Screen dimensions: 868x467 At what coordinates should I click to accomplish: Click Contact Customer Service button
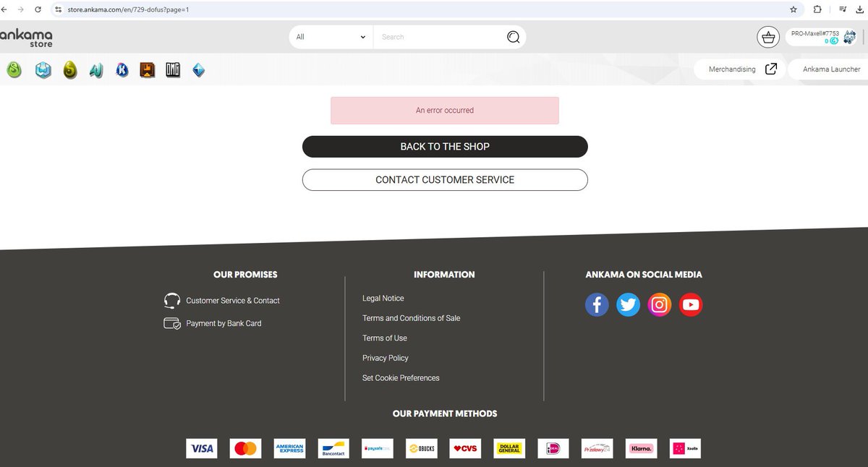point(445,180)
